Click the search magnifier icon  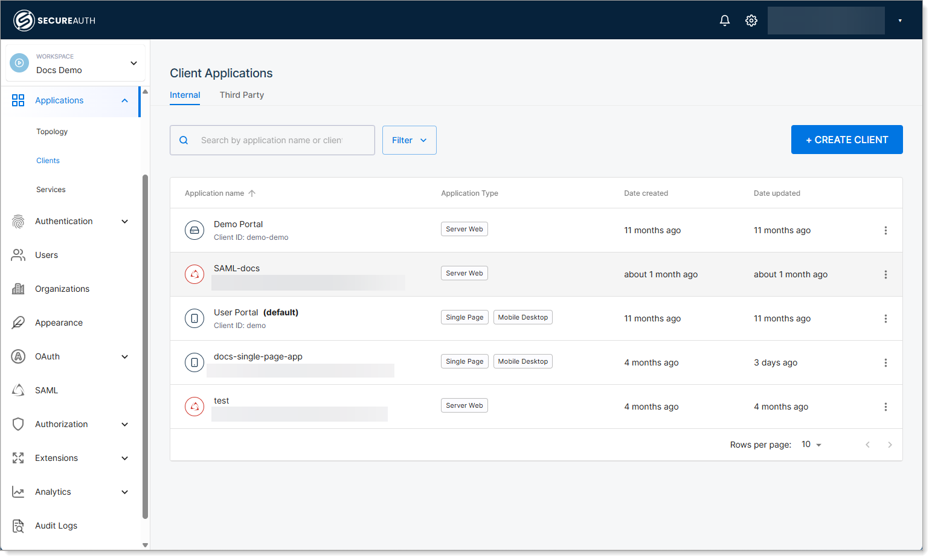click(184, 140)
